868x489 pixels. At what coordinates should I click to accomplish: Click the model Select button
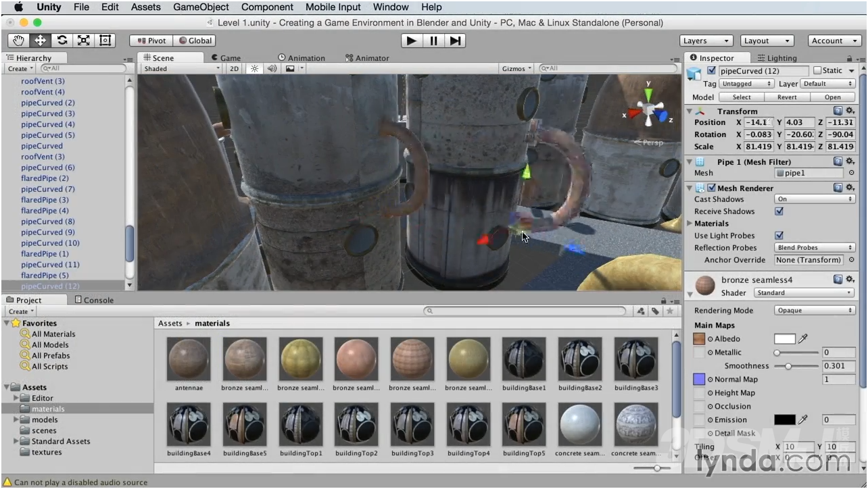pyautogui.click(x=742, y=97)
